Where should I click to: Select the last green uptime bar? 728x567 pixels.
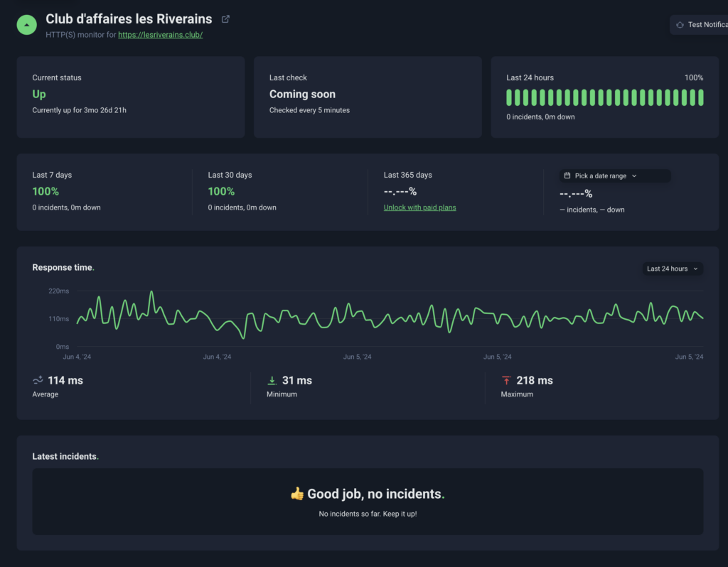[x=701, y=97]
